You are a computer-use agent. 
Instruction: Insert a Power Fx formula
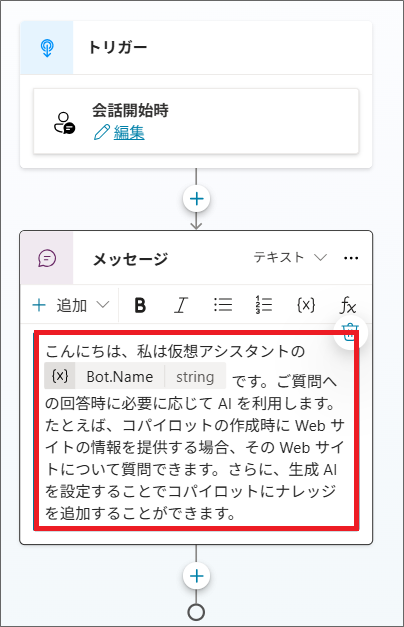tap(348, 306)
